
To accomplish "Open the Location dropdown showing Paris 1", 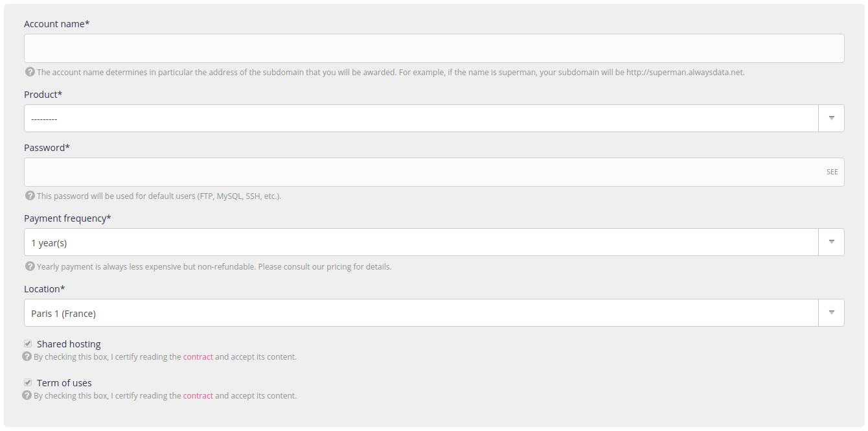I will [x=421, y=313].
